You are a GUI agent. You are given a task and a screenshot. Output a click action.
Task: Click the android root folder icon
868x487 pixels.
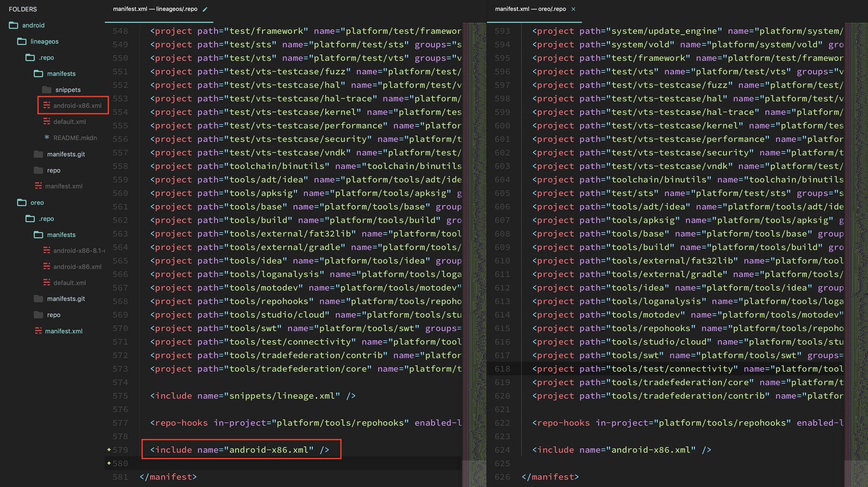(14, 25)
